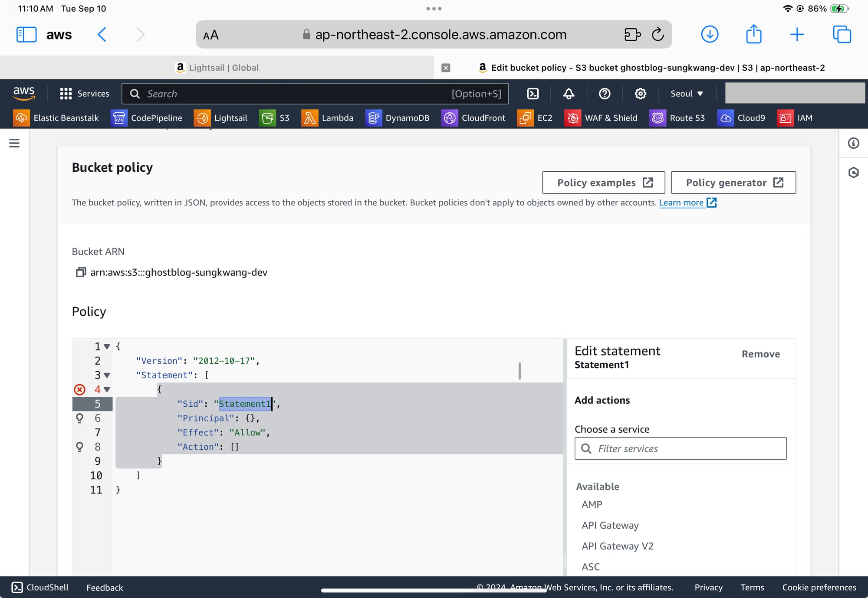868x598 pixels.
Task: Tap the three-dot multitasking menu at top
Action: point(434,9)
